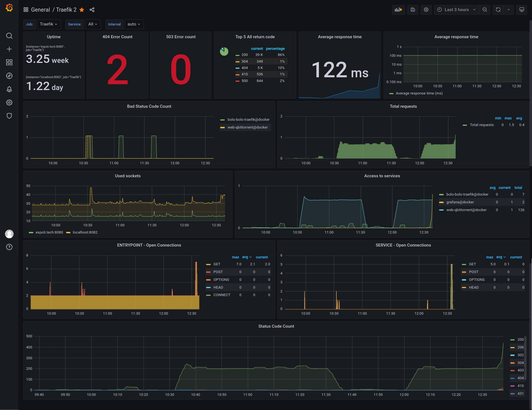Open the Traefik 2 dashboard title
Screen dimensions: 532x410
pyautogui.click(x=66, y=10)
